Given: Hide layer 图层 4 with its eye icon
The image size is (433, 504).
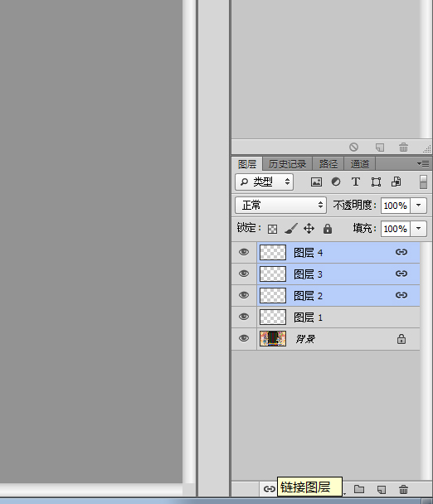Looking at the screenshot, I should coord(244,252).
